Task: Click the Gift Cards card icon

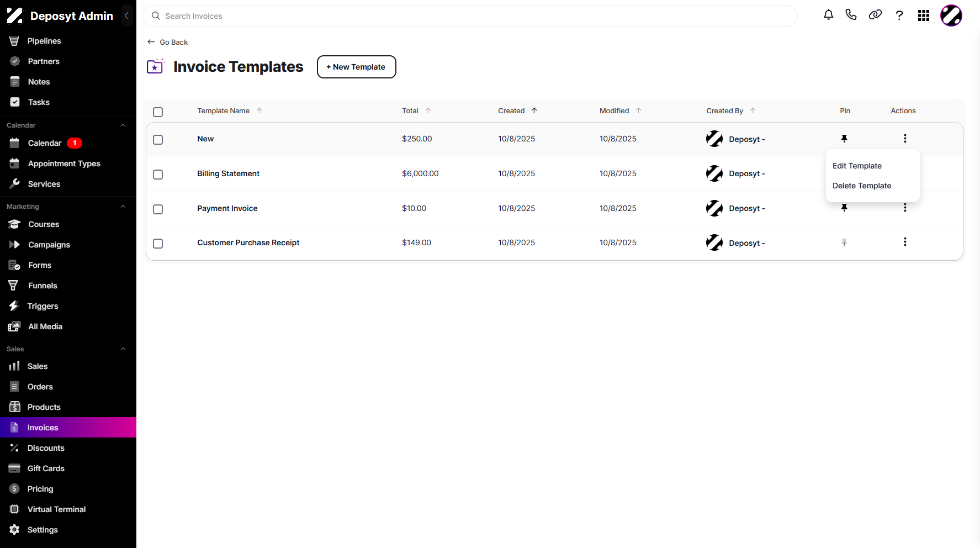Action: tap(14, 468)
